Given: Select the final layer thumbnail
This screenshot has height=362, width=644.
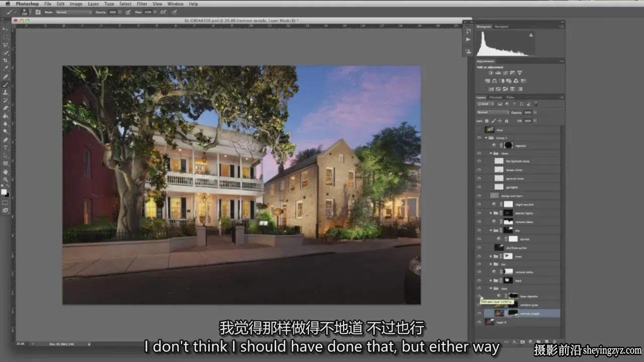Looking at the screenshot, I should (x=489, y=129).
